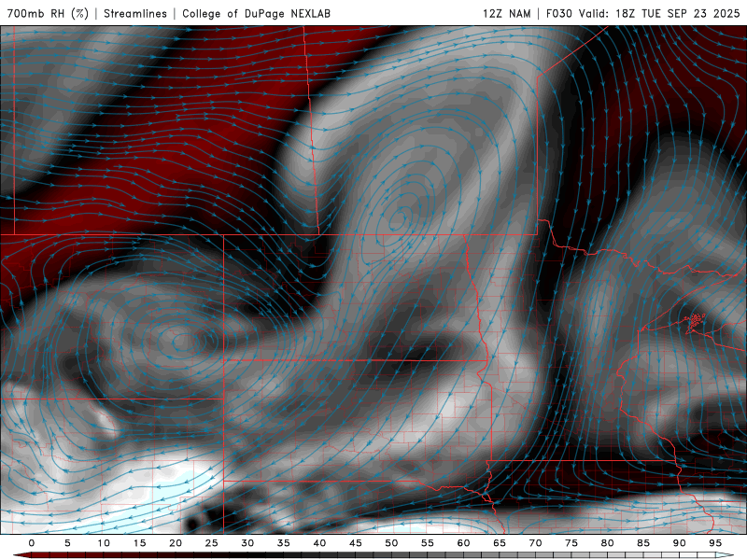
Task: Click the "10" label on the color scale
Action: tap(104, 543)
